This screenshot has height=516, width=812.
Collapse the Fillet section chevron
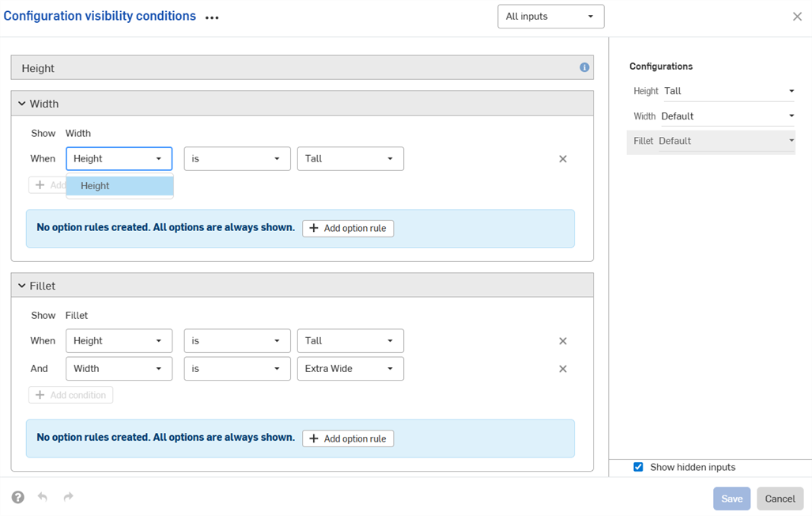tap(22, 286)
